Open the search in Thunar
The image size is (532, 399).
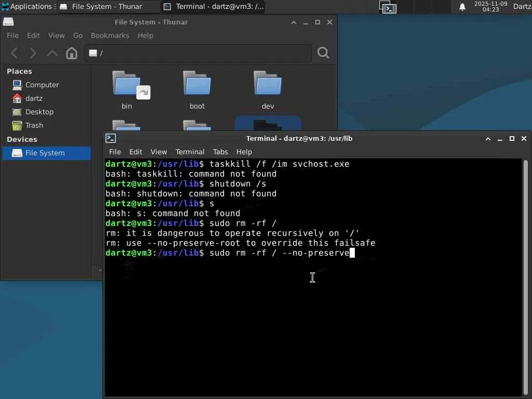click(323, 52)
